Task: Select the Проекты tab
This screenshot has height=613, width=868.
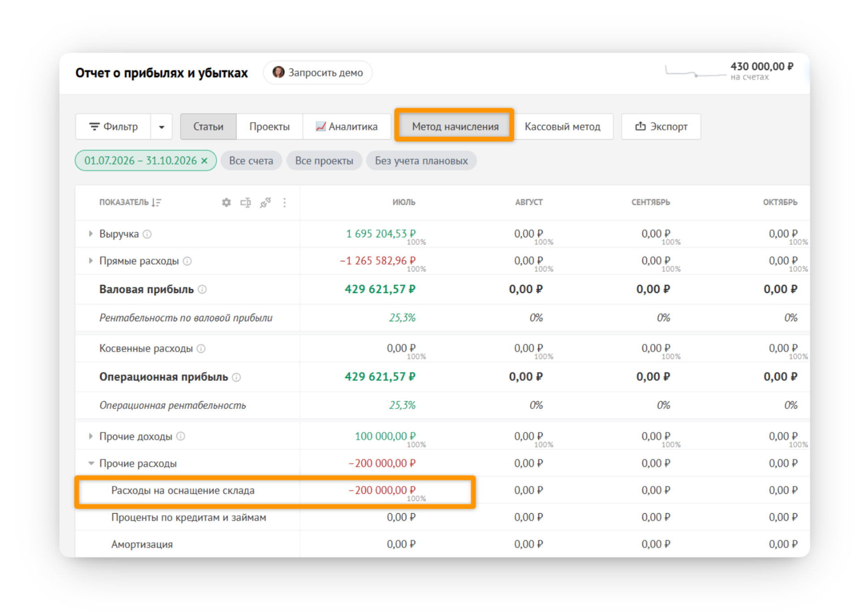Action: click(x=269, y=127)
